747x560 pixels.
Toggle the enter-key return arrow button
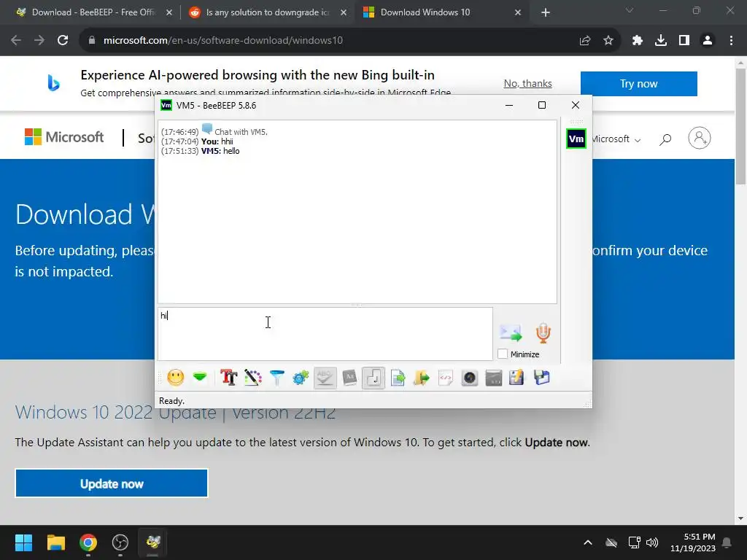pyautogui.click(x=373, y=378)
